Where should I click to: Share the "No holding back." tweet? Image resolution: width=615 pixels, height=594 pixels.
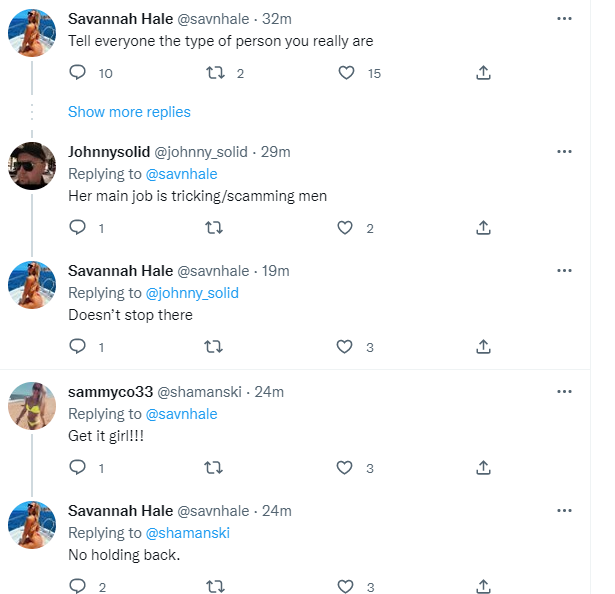[x=483, y=586]
